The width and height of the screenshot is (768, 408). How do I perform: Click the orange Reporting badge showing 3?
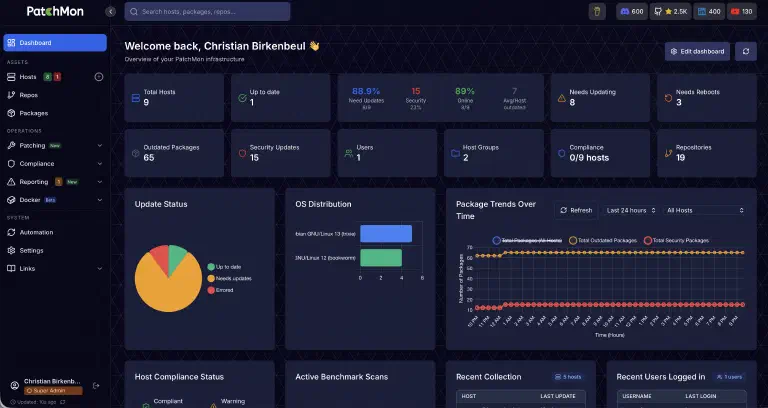coord(58,182)
